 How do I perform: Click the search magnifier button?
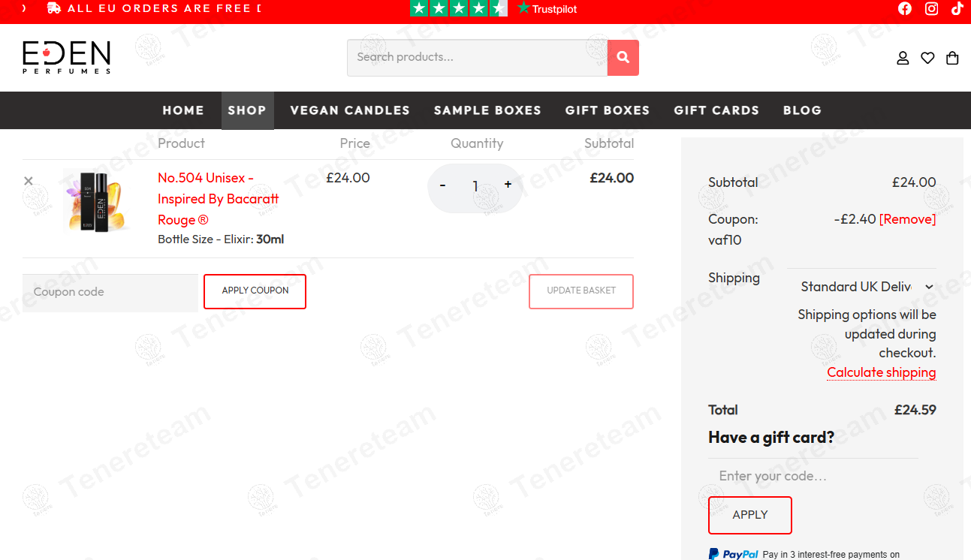point(623,58)
